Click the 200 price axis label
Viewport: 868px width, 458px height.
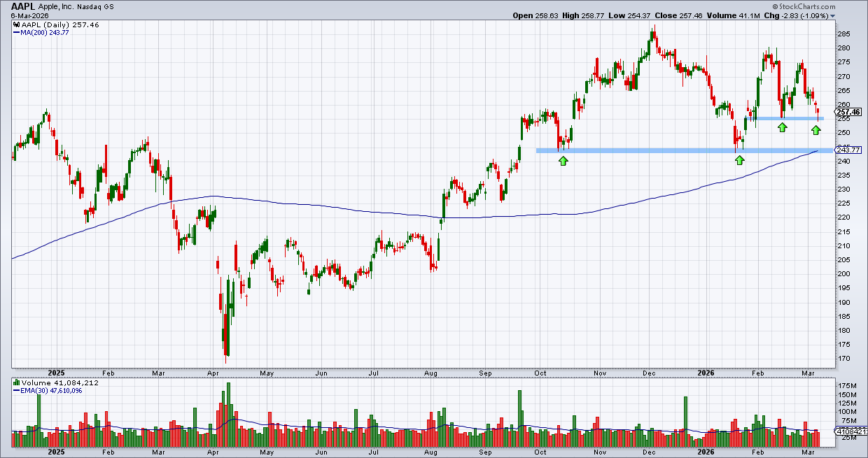coord(843,274)
